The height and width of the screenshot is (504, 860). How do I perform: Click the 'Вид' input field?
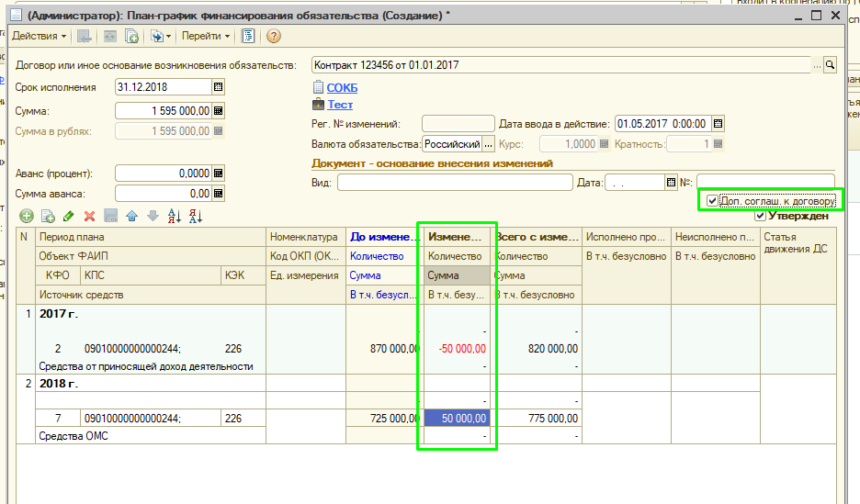454,183
